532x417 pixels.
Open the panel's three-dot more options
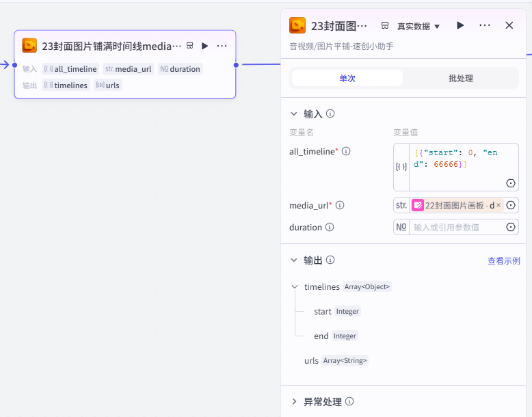click(485, 25)
